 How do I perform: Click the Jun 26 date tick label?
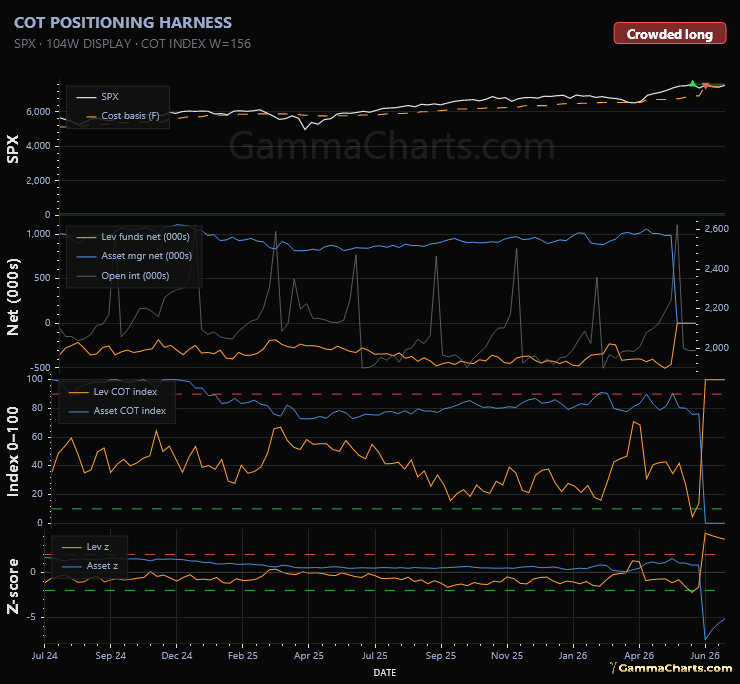[705, 656]
